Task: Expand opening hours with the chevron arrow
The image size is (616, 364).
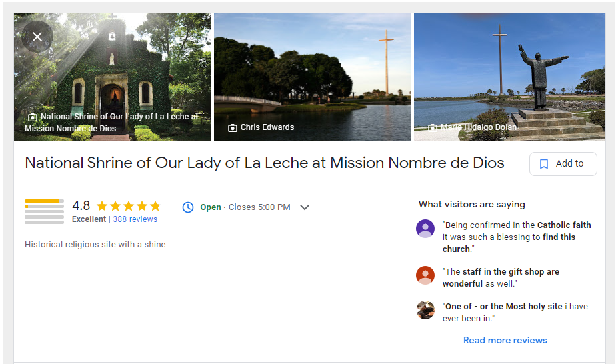Action: 305,207
